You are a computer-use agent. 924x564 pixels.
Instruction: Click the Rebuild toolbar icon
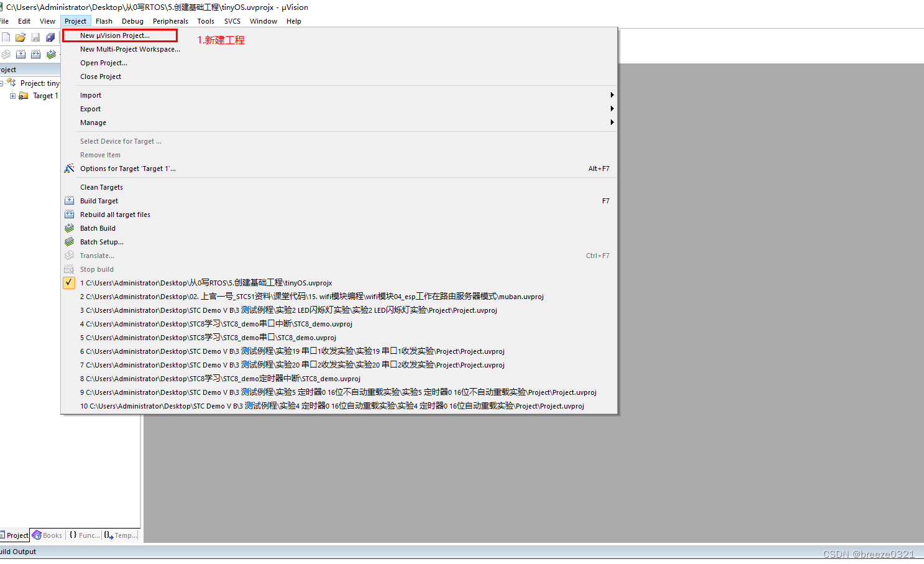(35, 54)
